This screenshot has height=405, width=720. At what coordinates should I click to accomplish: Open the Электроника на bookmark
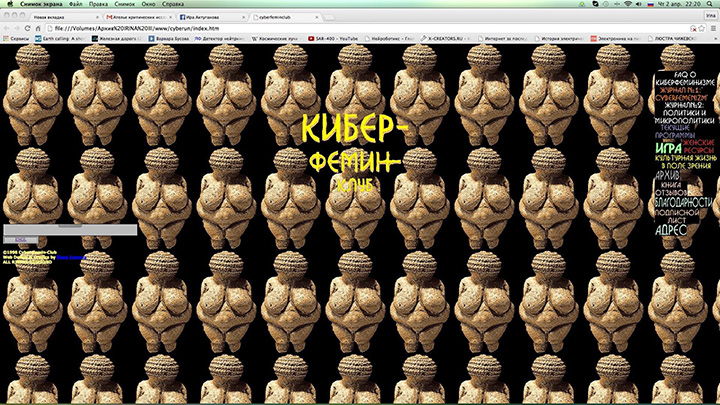pos(615,39)
